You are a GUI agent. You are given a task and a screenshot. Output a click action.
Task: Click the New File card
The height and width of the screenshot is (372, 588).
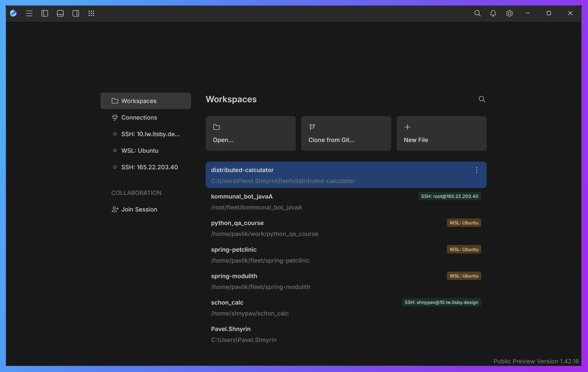click(442, 133)
